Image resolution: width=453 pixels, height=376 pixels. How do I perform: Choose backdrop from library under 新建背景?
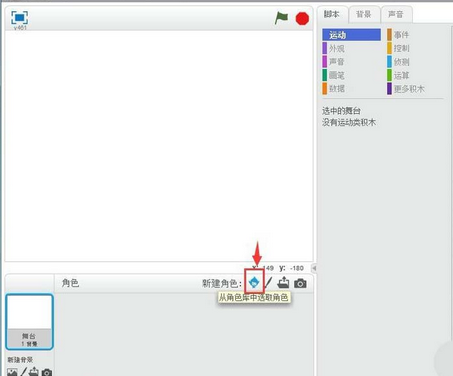click(x=12, y=372)
